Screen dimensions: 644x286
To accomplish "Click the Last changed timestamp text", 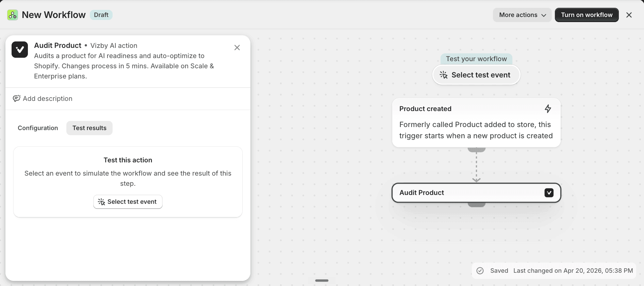I will [573, 271].
